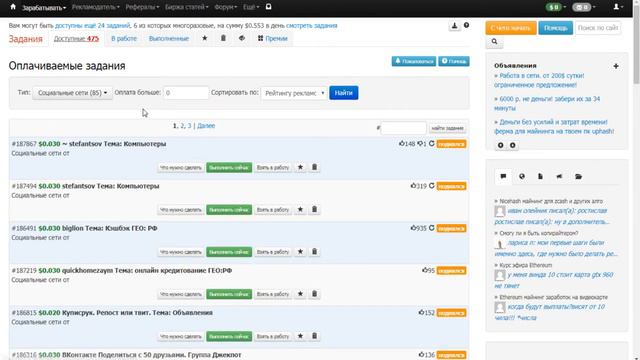Open the hidden tasks eye tab

point(242,38)
